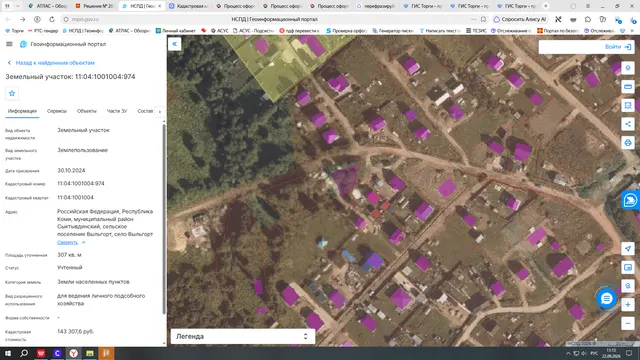This screenshot has height=360, width=640.
Task: Collapse the left info panel with the double arrow
Action: tap(175, 44)
